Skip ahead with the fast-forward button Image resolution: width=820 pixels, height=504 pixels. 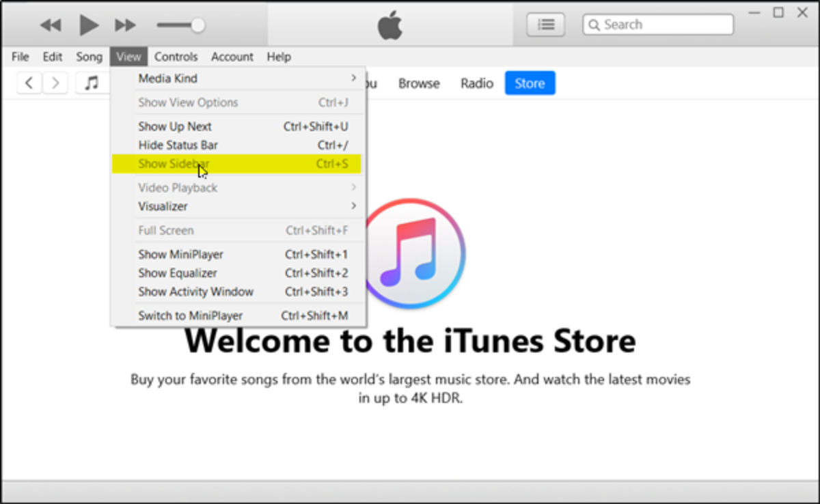point(125,26)
